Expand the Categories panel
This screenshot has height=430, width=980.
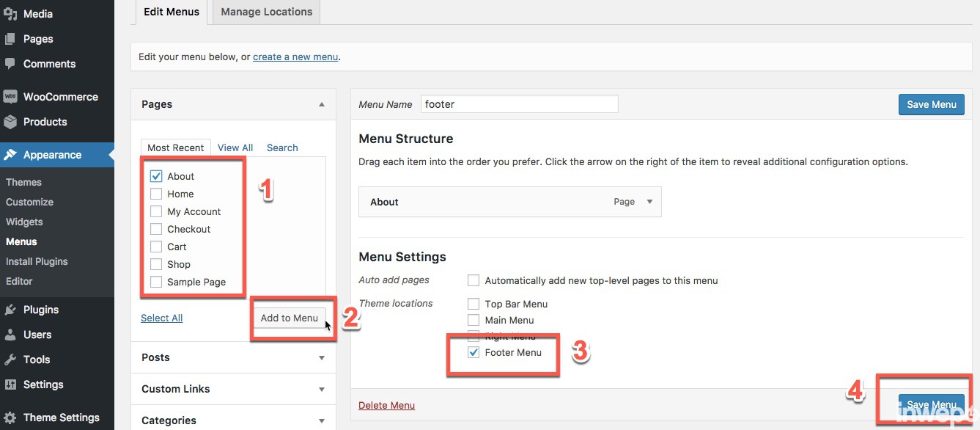coord(321,420)
